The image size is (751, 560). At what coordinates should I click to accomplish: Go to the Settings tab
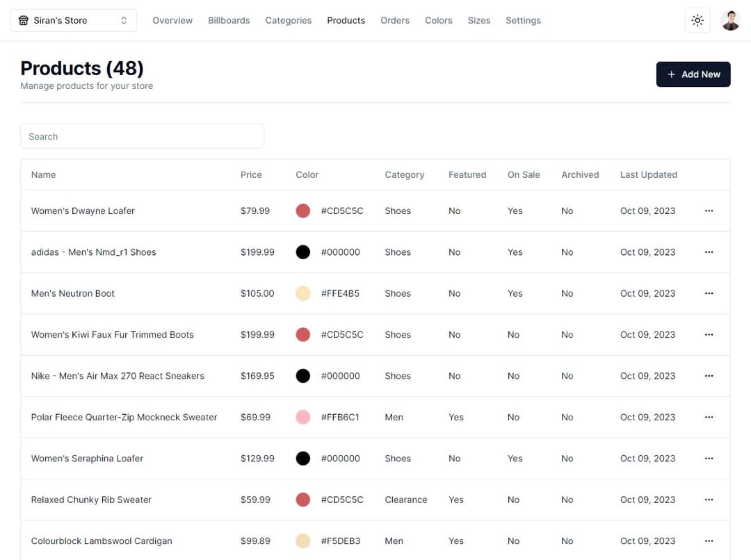click(x=523, y=21)
